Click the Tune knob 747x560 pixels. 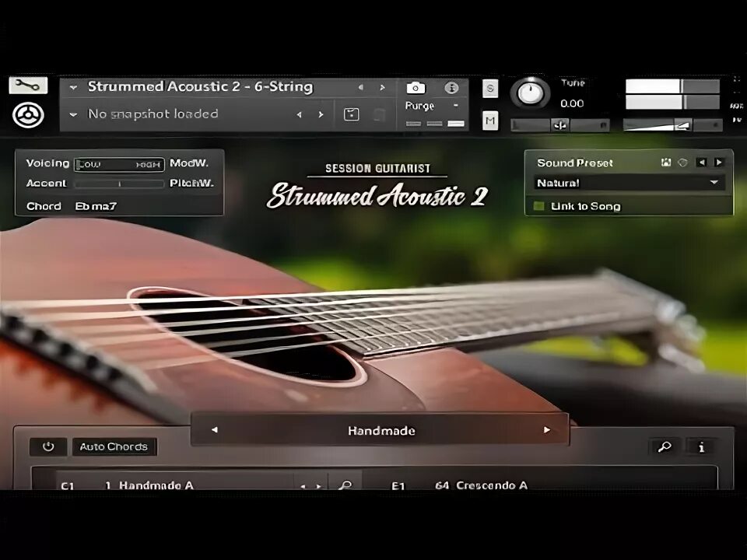click(x=530, y=93)
